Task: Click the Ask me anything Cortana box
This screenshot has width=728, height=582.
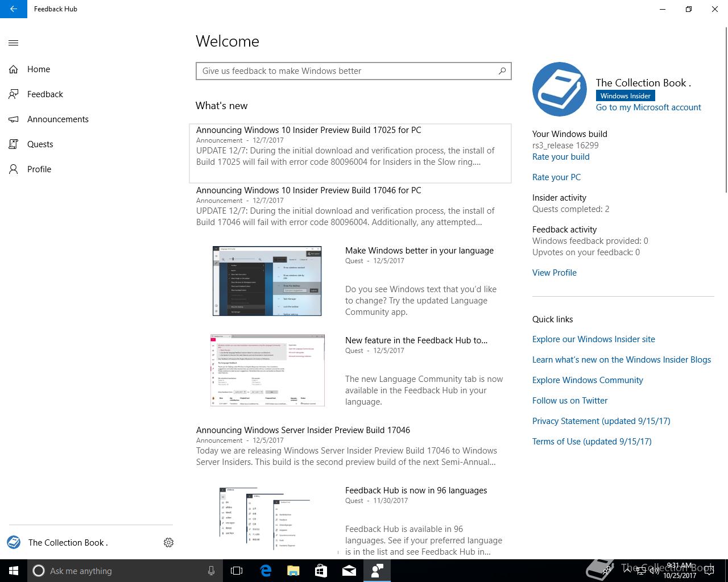Action: (124, 571)
